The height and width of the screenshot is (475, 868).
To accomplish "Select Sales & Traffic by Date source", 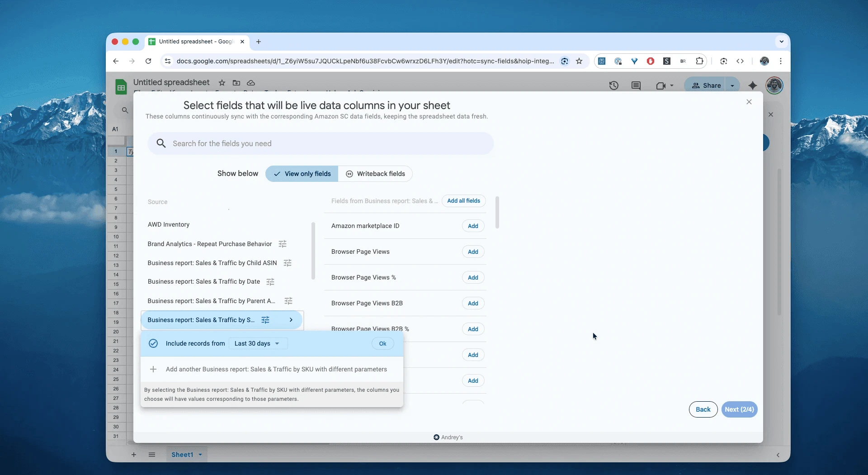I will [x=204, y=282].
